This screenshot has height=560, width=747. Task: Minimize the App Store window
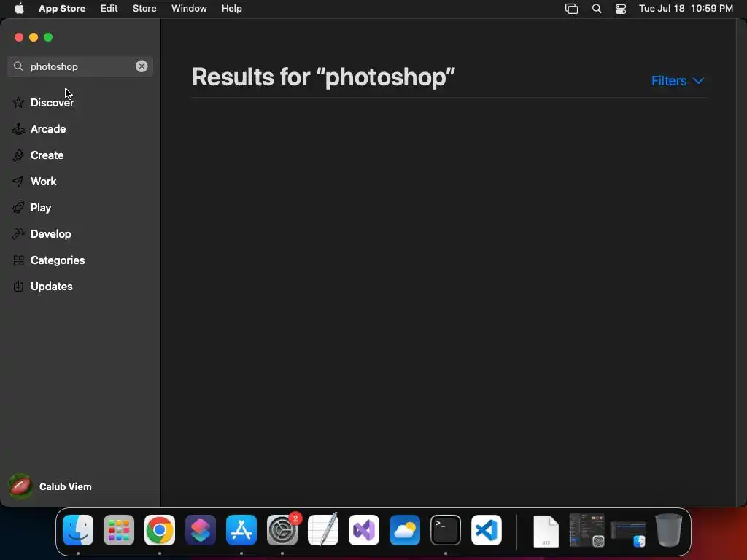(x=34, y=37)
